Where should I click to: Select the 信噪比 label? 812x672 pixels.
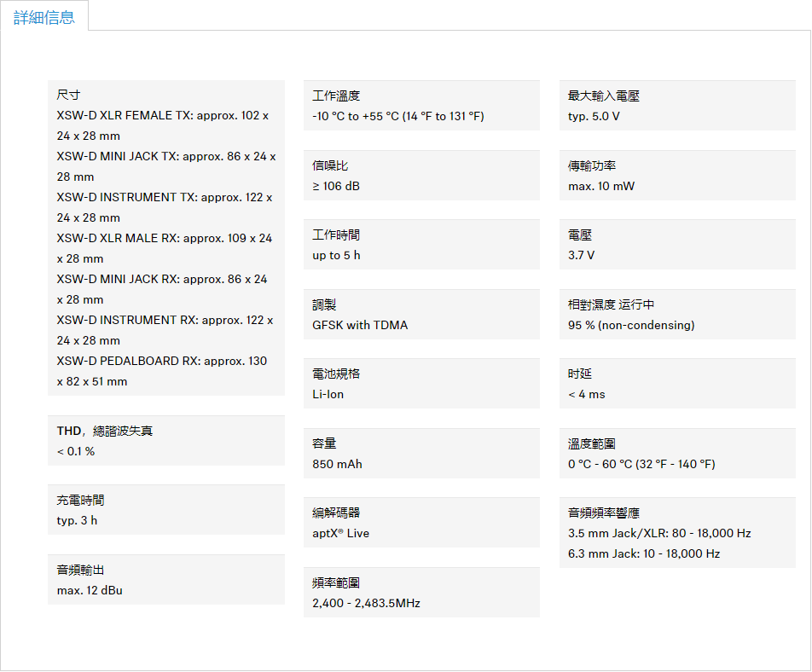[330, 165]
